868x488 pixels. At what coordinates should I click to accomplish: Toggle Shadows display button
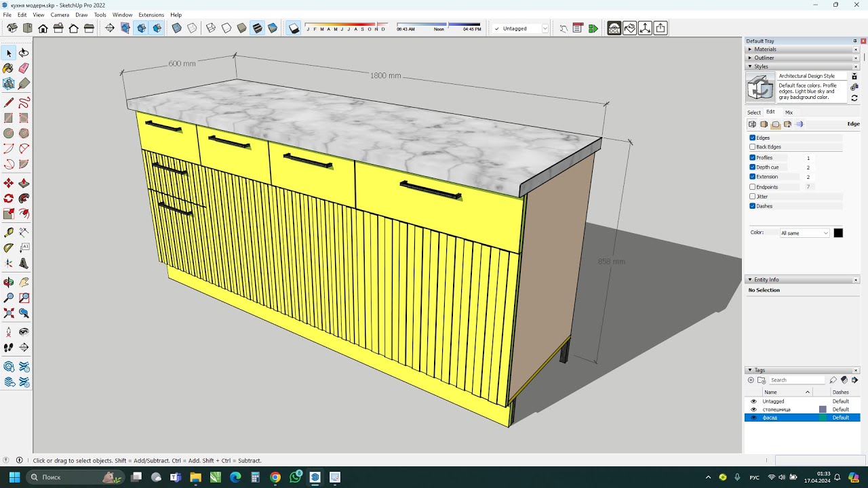pos(294,28)
